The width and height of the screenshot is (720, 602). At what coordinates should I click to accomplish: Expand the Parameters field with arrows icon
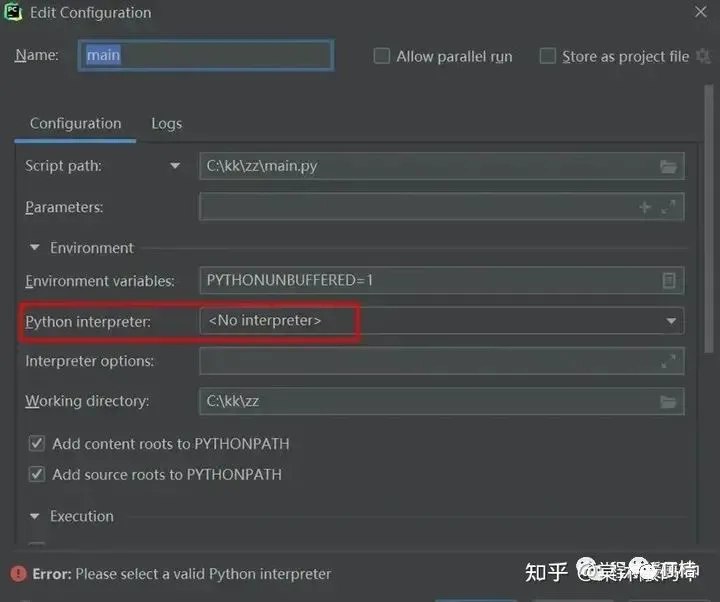pyautogui.click(x=669, y=207)
